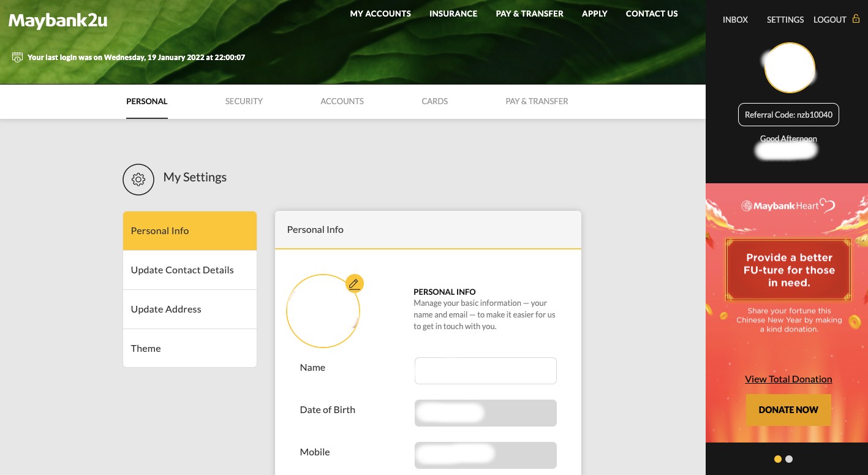Viewport: 868px width, 475px height.
Task: Click the 'Share your fortune' banner text
Action: pyautogui.click(x=789, y=320)
